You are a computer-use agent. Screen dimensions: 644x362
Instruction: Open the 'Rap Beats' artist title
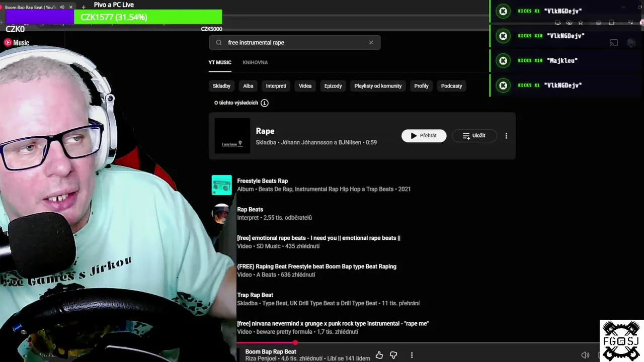(250, 210)
